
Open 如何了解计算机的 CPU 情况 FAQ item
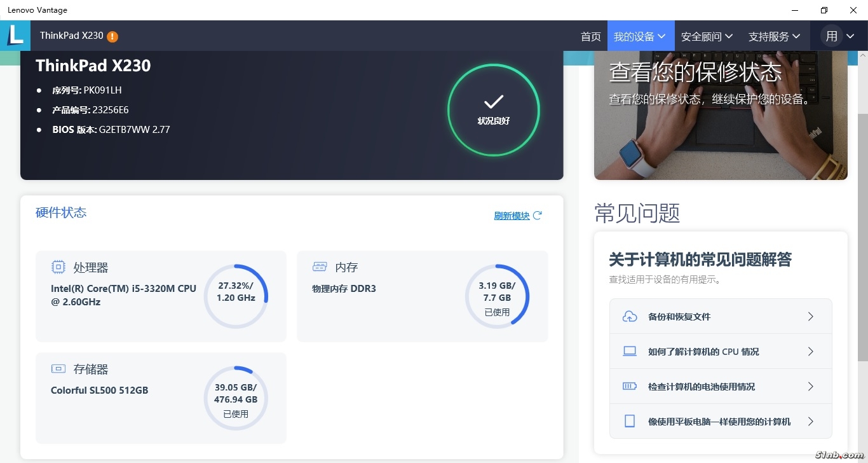click(721, 351)
